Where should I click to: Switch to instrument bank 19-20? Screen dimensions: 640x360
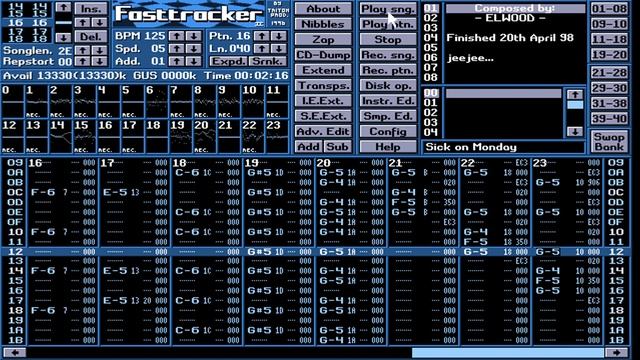point(609,55)
